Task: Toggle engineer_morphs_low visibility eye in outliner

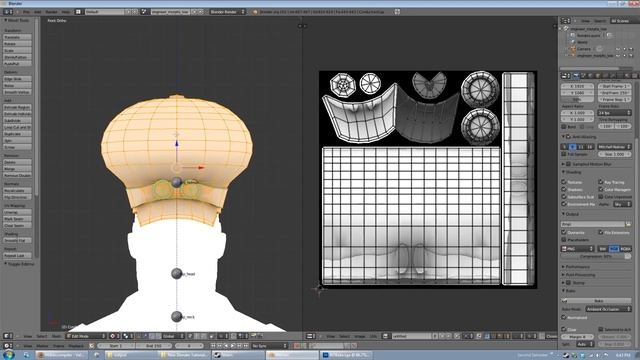Action: [618, 56]
